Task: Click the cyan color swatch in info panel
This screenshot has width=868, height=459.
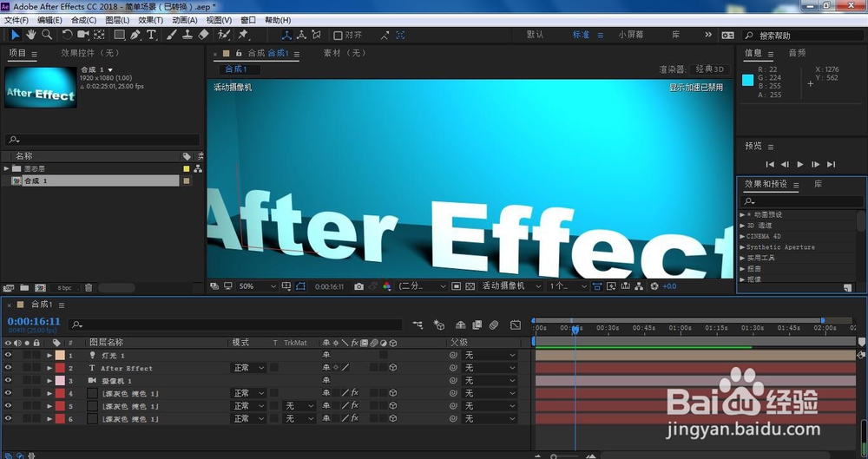Action: [748, 80]
